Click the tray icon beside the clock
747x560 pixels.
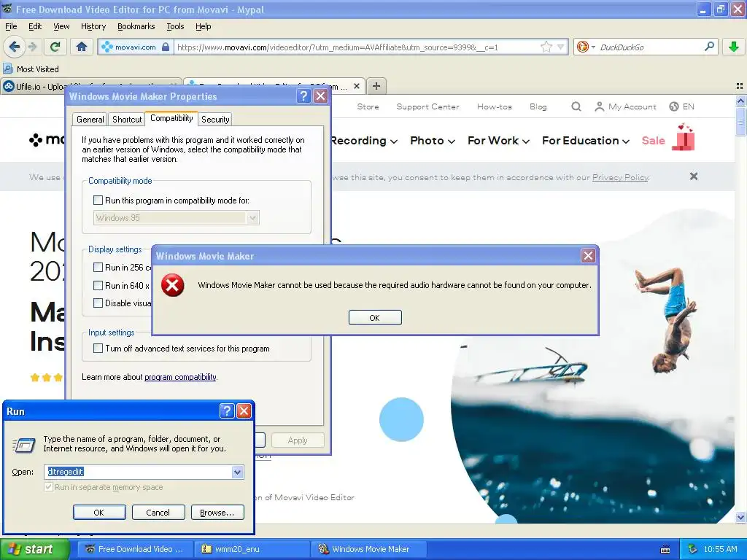[x=693, y=549]
